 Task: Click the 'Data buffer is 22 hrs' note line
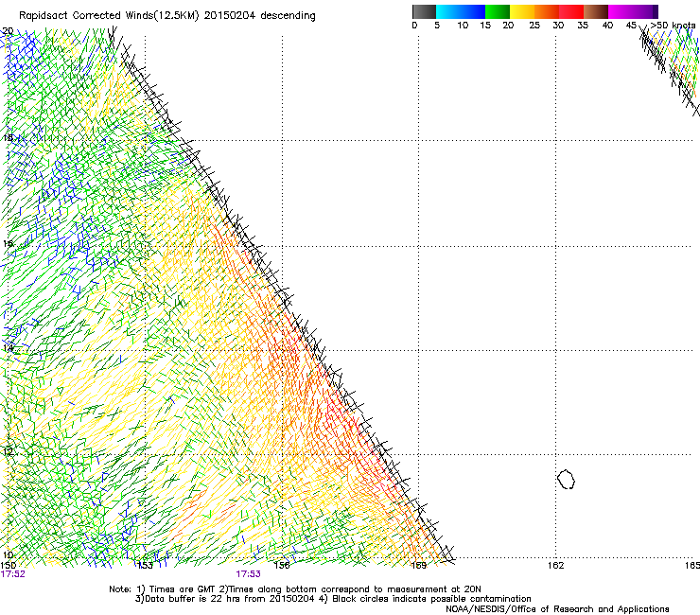tap(333, 599)
